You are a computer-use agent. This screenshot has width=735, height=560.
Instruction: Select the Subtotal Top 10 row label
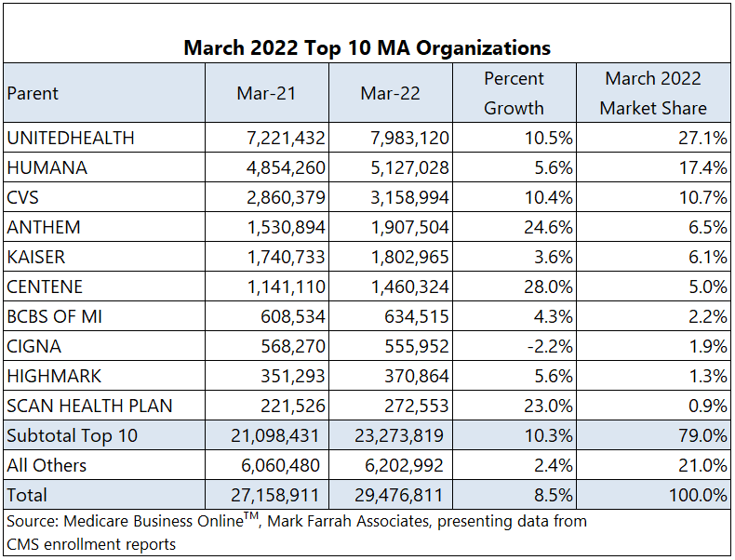pos(73,436)
